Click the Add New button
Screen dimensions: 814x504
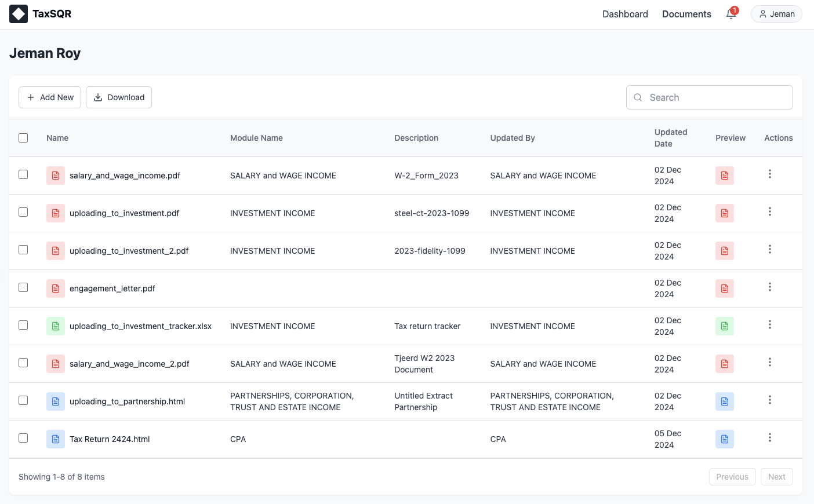point(50,97)
